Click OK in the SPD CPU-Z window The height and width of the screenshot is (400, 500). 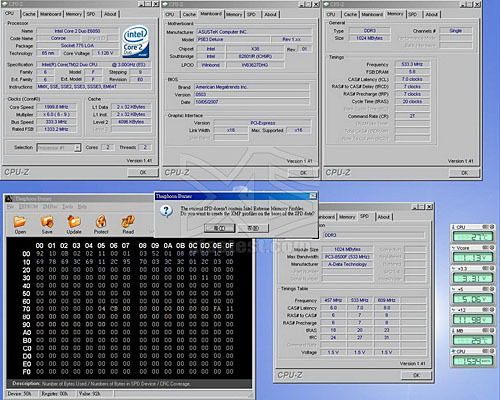point(416,375)
